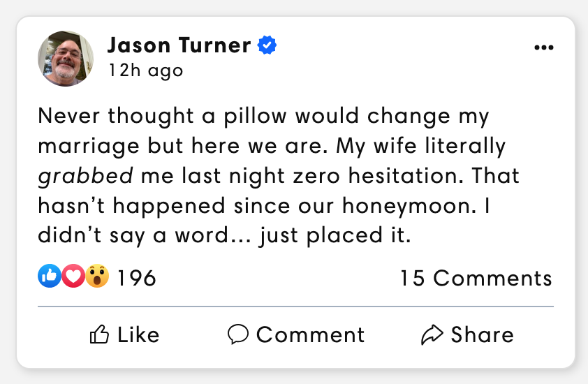Expand the 15 Comments link
588x384 pixels.
pos(476,278)
